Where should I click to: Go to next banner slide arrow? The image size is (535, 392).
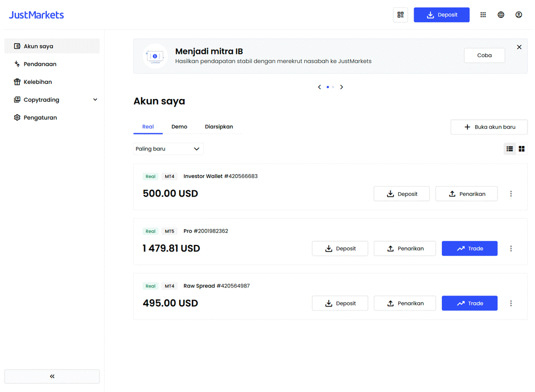[x=341, y=87]
